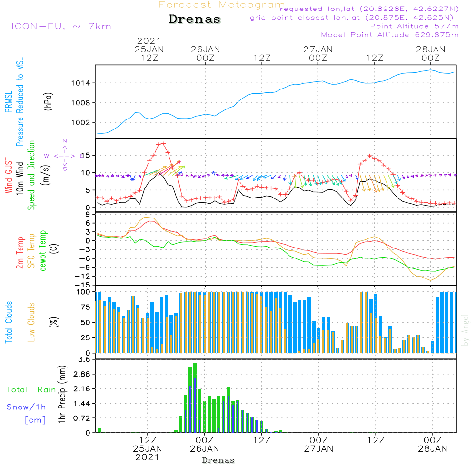Image resolution: width=476 pixels, height=476 pixels.
Task: Click the bottom '12Z 25JAN 2021' time label
Action: point(148,449)
